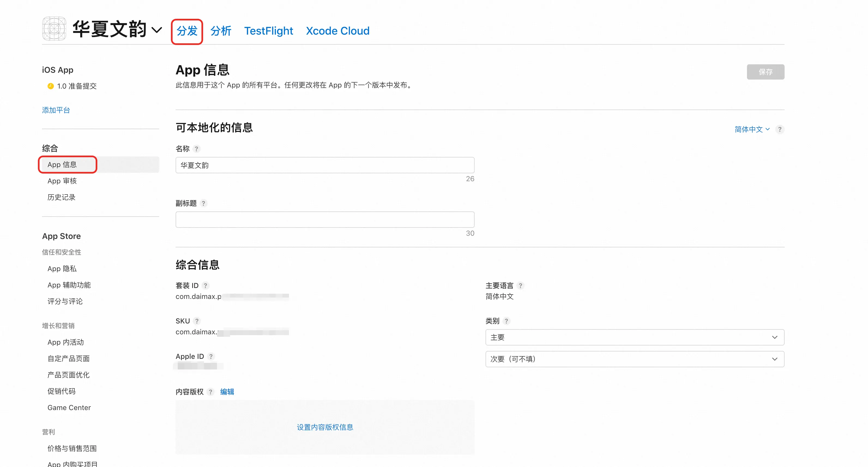Click the 添加平台 link
The height and width of the screenshot is (467, 868).
pyautogui.click(x=56, y=110)
